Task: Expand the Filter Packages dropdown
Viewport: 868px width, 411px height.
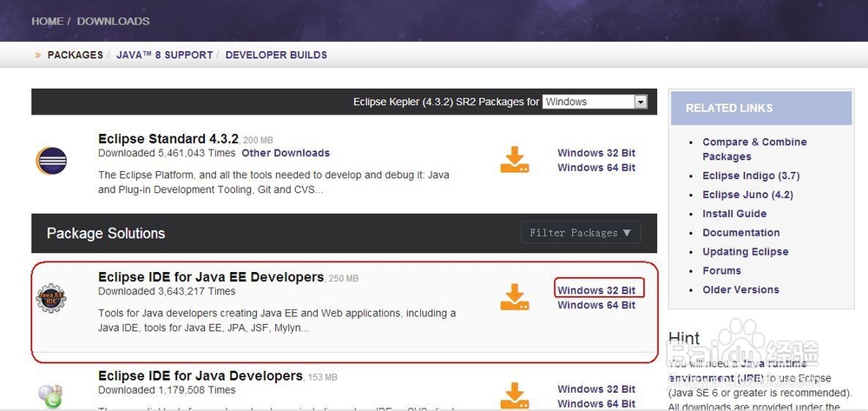Action: pyautogui.click(x=581, y=233)
